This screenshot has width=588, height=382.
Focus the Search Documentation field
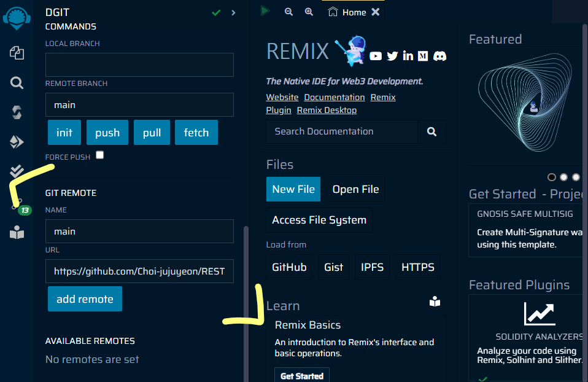pyautogui.click(x=342, y=131)
